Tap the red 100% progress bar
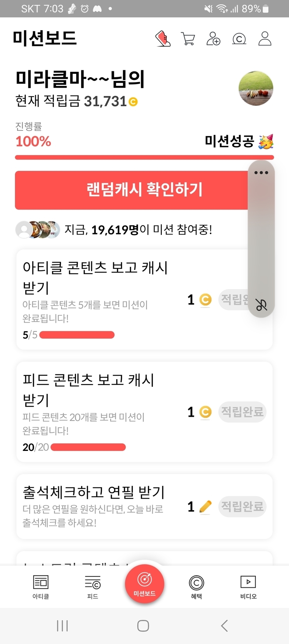Screen dimensions: 289x644 pos(144,157)
